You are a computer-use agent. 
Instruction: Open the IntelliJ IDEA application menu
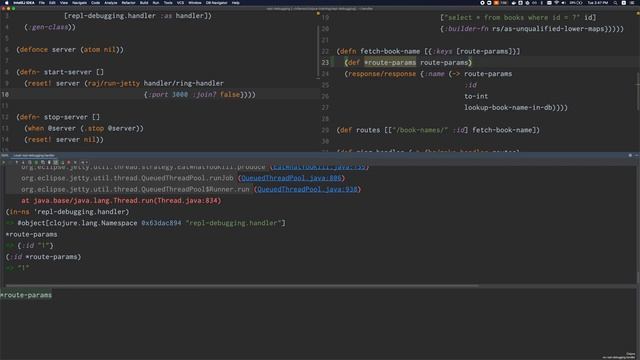pos(24,3)
